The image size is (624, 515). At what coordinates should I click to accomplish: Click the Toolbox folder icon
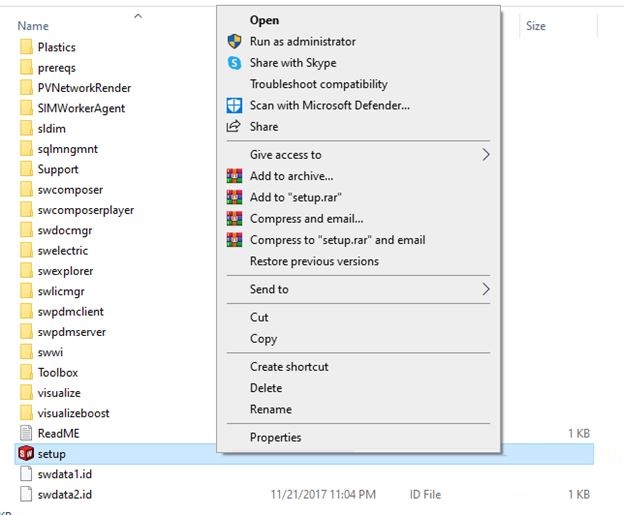coord(26,372)
